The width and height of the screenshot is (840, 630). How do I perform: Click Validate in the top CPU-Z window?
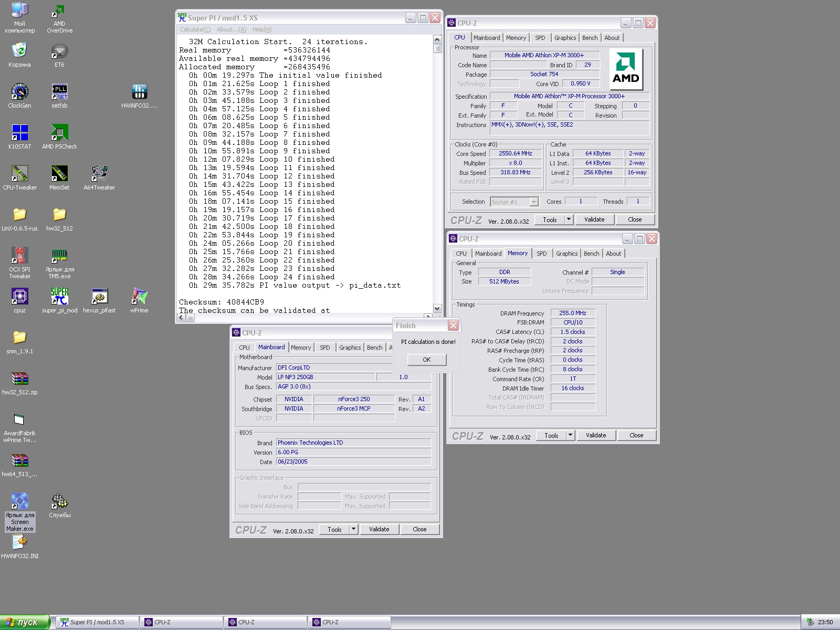594,219
